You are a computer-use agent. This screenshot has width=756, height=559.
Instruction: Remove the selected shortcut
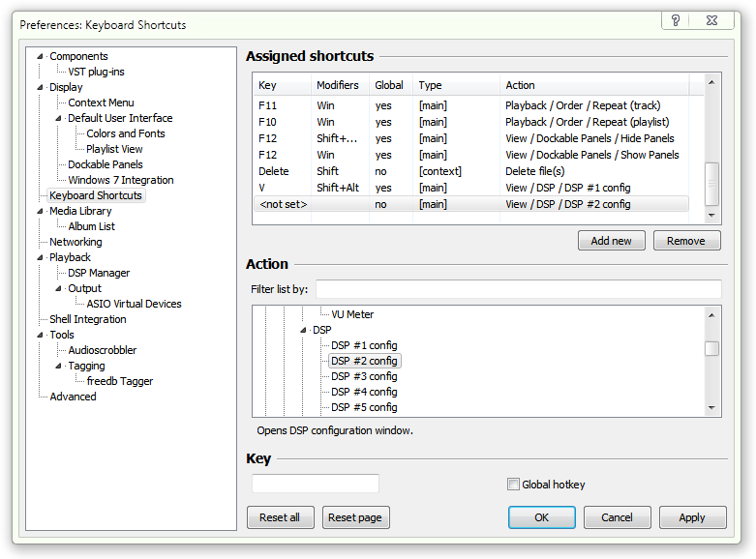coord(686,241)
